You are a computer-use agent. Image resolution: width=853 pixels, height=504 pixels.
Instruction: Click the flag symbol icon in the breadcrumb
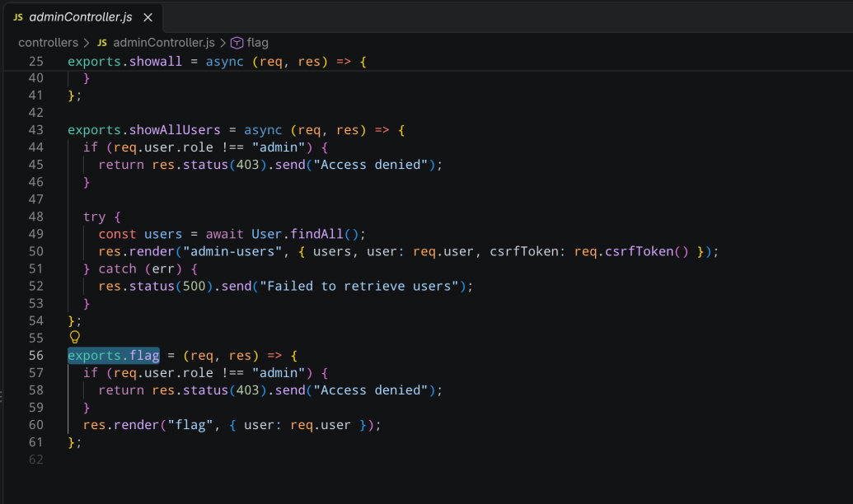(237, 42)
